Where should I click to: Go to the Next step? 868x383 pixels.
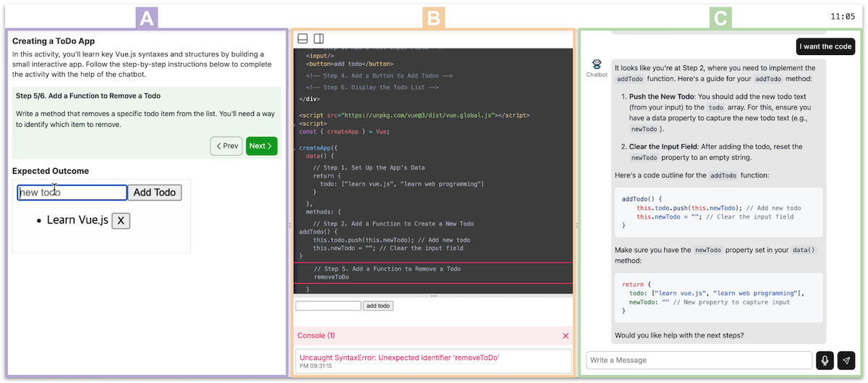tap(261, 146)
